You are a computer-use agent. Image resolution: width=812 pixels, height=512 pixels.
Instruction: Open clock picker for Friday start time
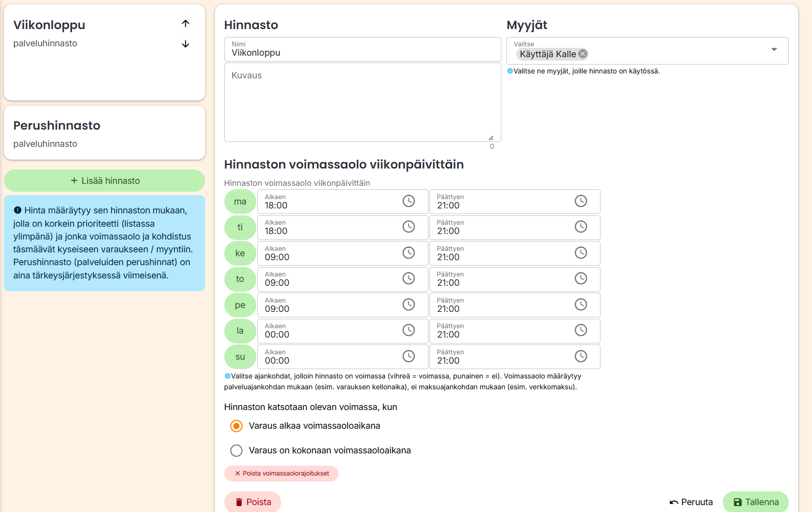tap(409, 305)
